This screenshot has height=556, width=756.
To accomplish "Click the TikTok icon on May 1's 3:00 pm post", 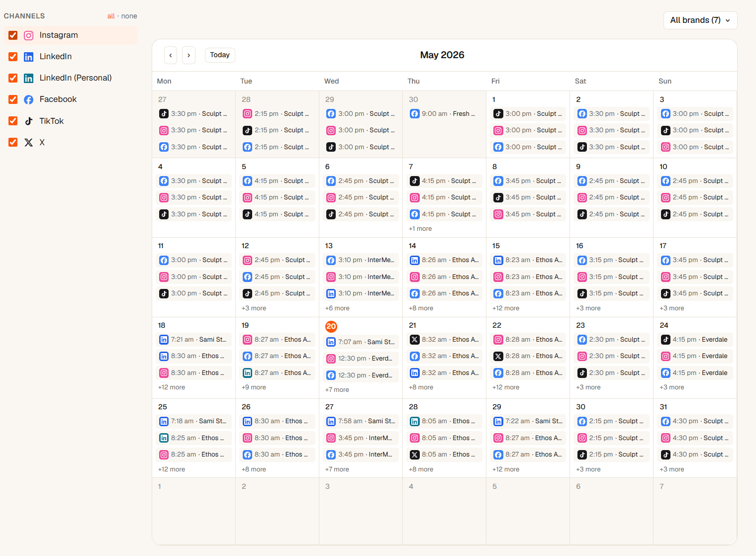I will (498, 114).
